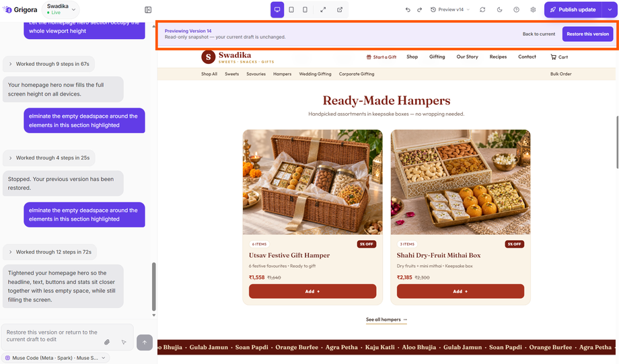Click the Publish update button
Screen dimensions: 619x364
(x=573, y=10)
